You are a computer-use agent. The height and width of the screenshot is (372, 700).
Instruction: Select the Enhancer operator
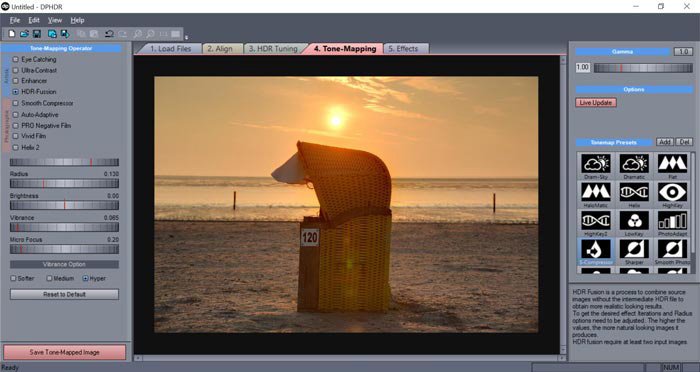[x=30, y=81]
